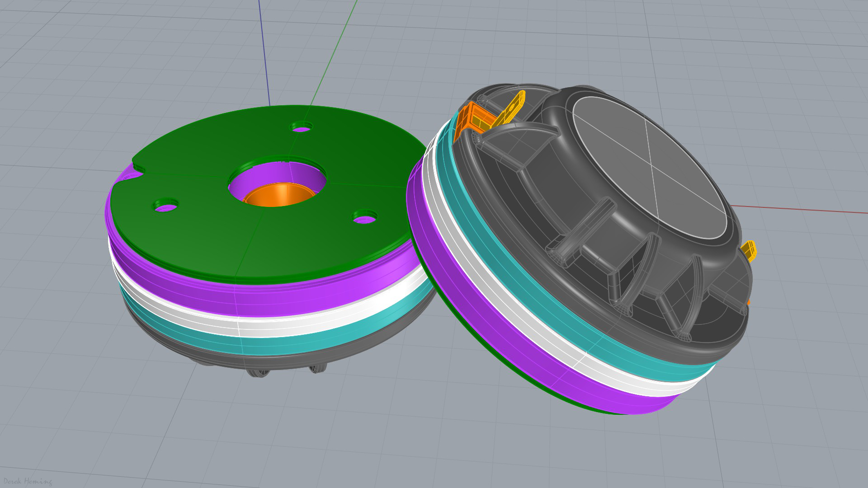Click the orange cone inside the center hole
Screen dimensions: 868x488
(x=279, y=196)
